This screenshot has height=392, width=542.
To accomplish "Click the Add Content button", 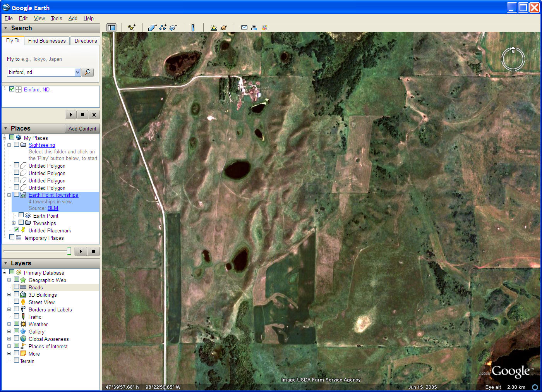I will click(82, 129).
